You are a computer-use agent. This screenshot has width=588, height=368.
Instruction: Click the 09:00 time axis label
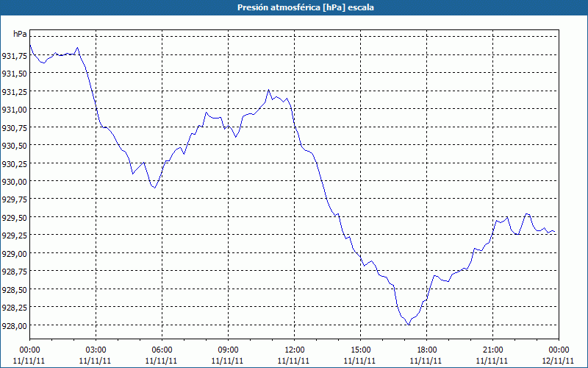[228, 350]
